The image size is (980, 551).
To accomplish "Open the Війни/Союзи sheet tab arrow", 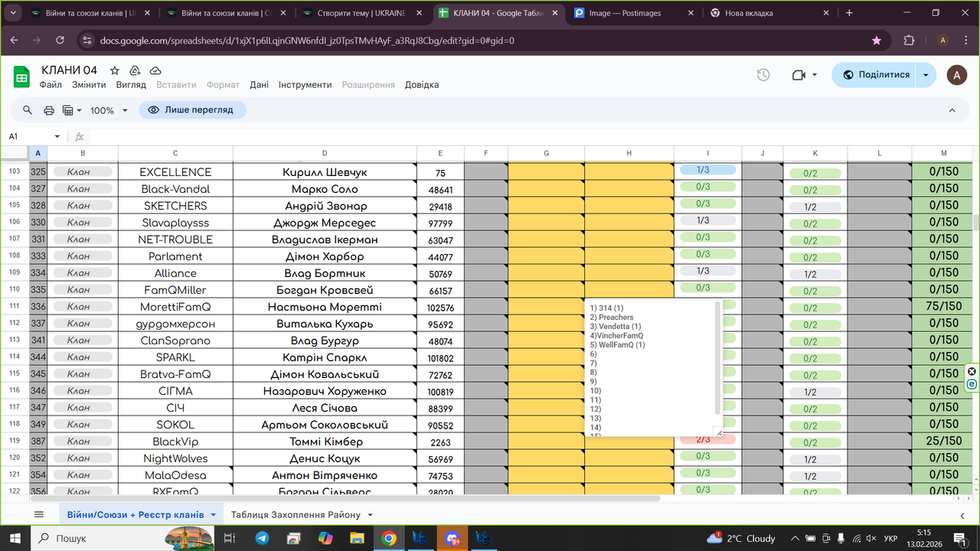I will (x=214, y=515).
